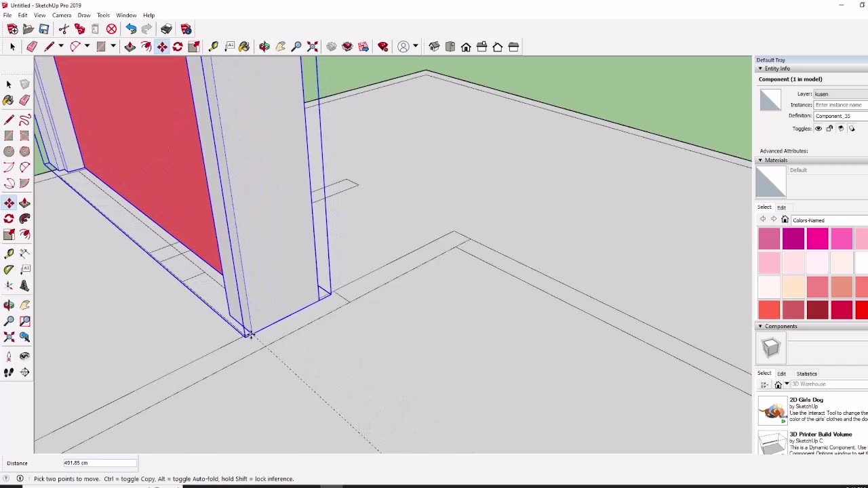Image resolution: width=868 pixels, height=488 pixels.
Task: Activate the Move tool in top toolbar
Action: click(162, 47)
